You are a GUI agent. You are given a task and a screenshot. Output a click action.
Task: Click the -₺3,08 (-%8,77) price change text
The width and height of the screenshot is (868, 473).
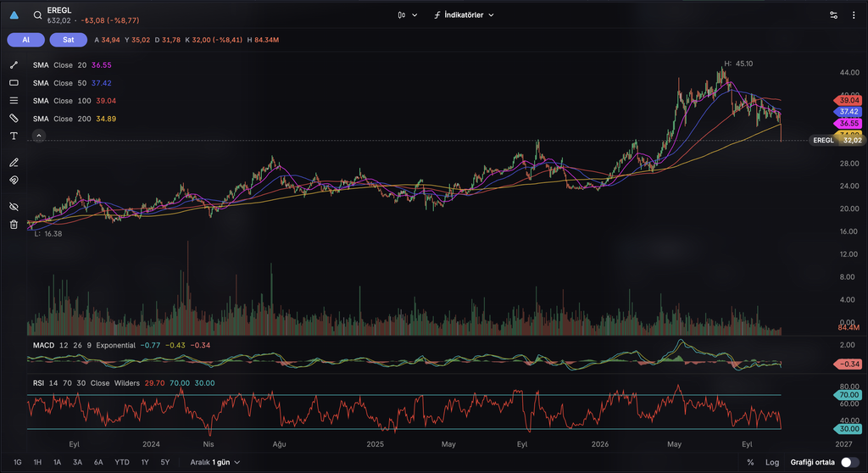click(x=110, y=20)
